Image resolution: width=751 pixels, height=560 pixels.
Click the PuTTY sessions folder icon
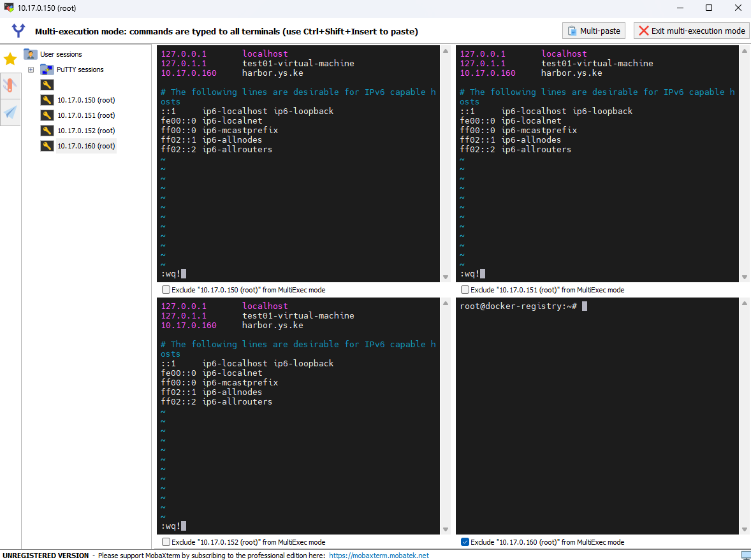click(47, 69)
